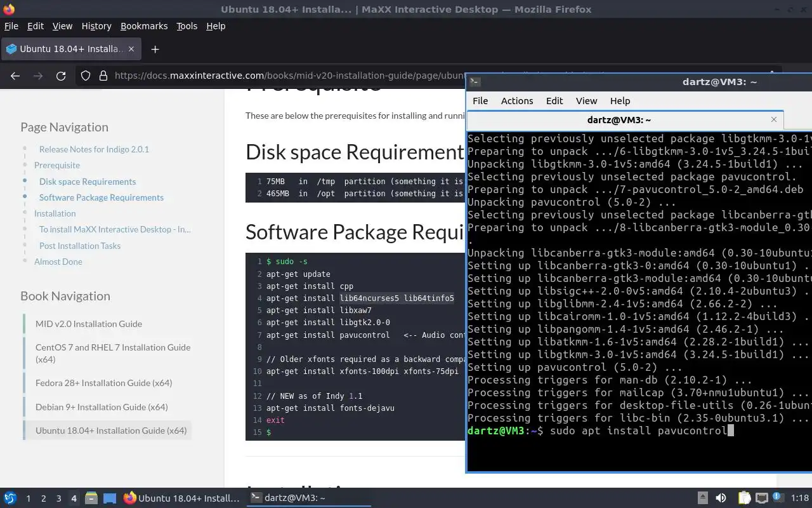Click 'lib64ncurses5 lib64tinfo5' highlighted text
The image size is (812, 508).
(x=397, y=298)
